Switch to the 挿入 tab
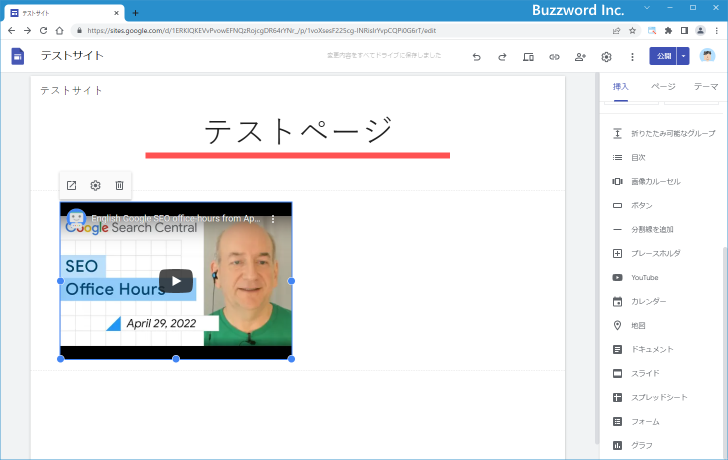The height and width of the screenshot is (460, 728). tap(620, 87)
